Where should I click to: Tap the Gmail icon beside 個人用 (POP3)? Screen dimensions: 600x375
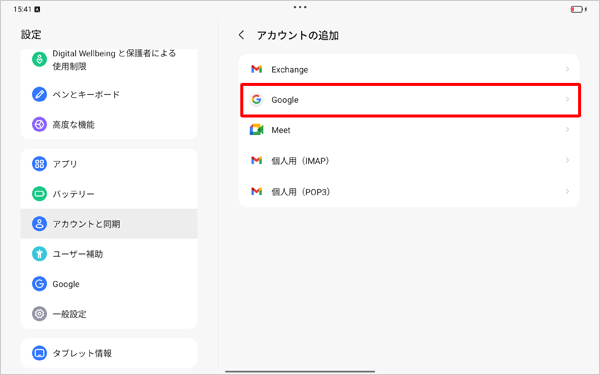tap(256, 191)
